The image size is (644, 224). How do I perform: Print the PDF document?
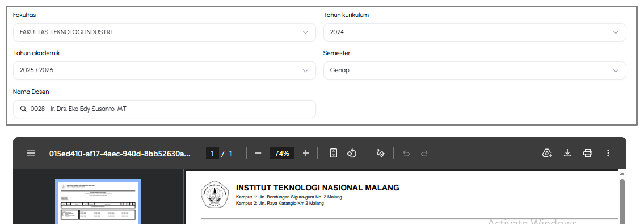pos(588,153)
